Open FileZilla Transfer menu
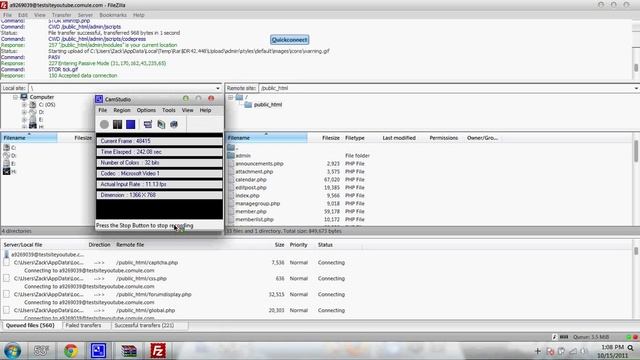640x360 pixels. (x=61, y=15)
